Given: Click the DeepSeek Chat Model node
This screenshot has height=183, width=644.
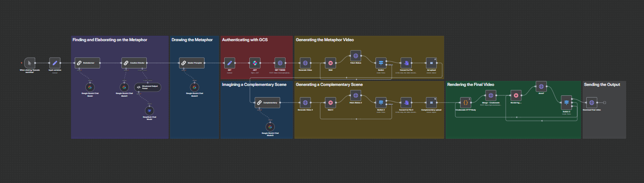Looking at the screenshot, I should tap(150, 111).
